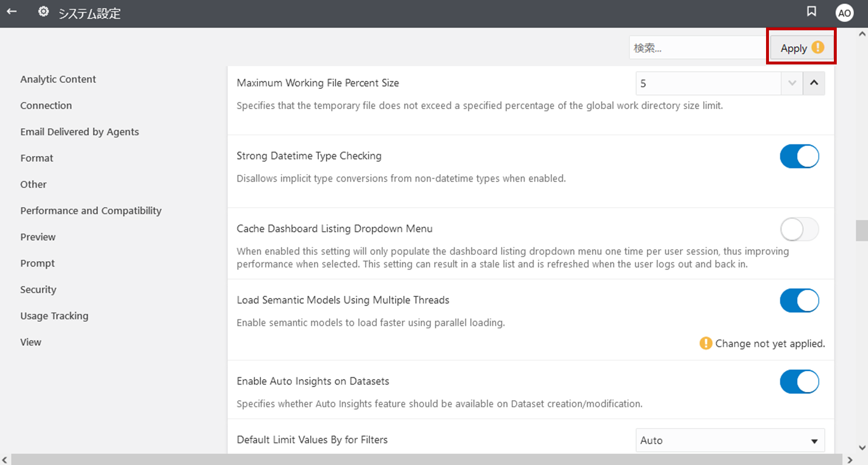Click 'Cache Dashboard Listing Dropdown Menu' label
The image size is (868, 465).
point(334,229)
